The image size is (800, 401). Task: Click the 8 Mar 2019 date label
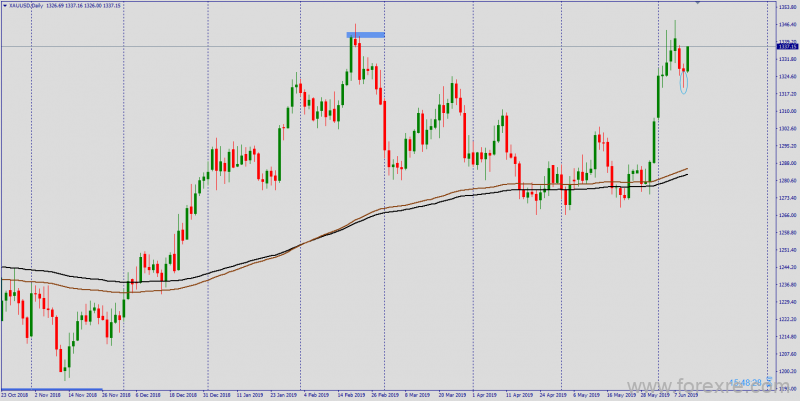[x=418, y=395]
